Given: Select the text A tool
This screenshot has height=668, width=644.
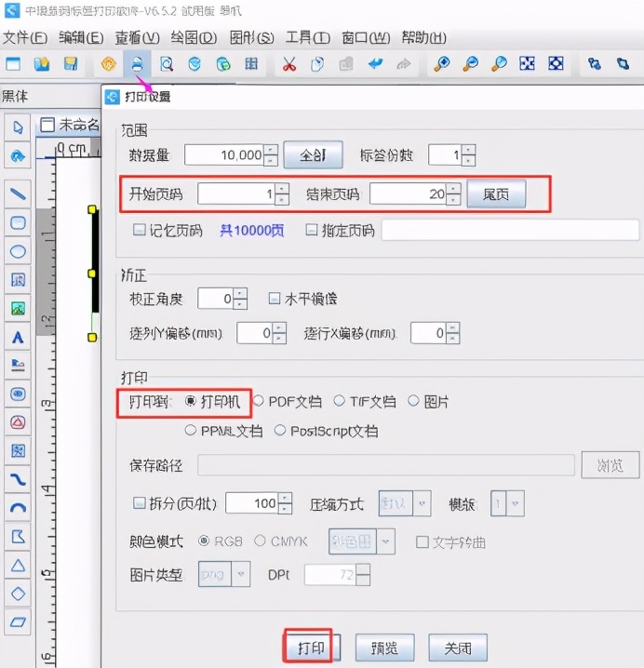Looking at the screenshot, I should [x=18, y=338].
